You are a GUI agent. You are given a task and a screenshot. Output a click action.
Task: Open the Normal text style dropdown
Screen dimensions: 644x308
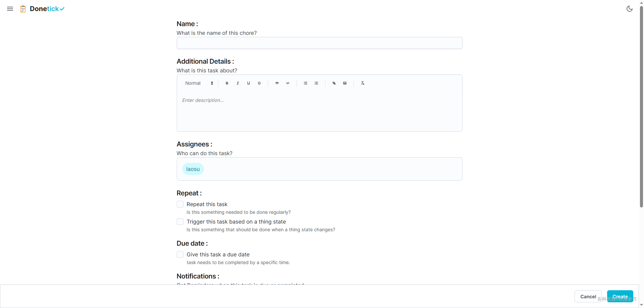tap(199, 83)
